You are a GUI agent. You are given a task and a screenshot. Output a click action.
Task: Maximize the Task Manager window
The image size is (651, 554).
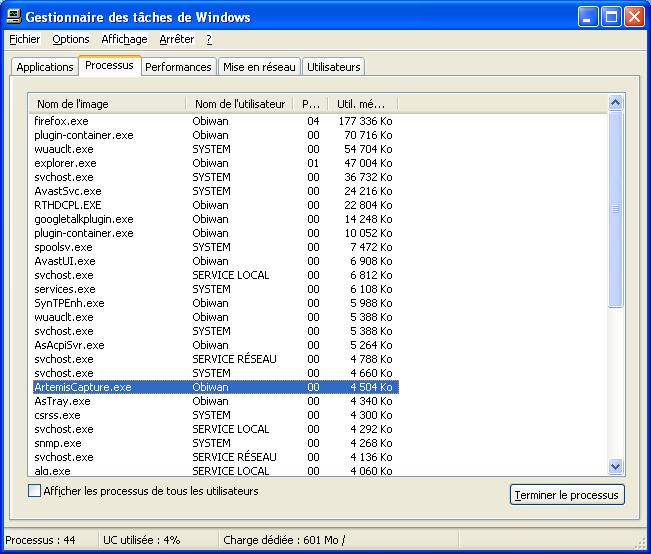611,17
